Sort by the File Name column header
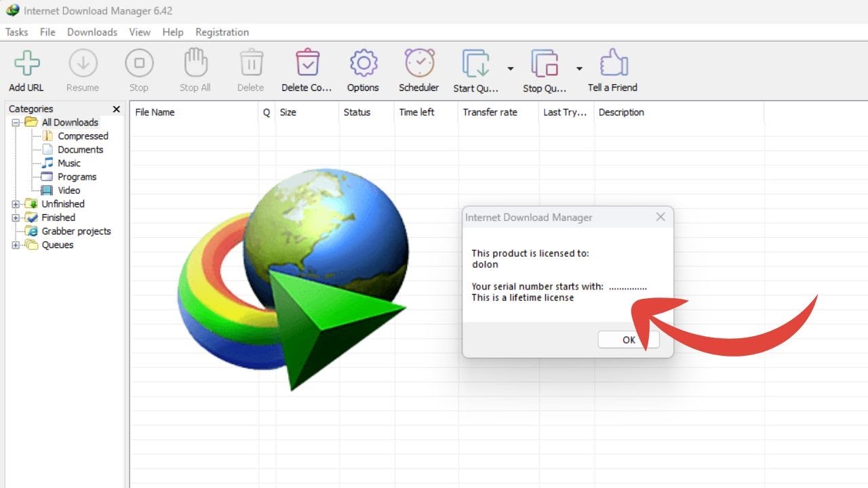Screen dimensions: 868x488 click(x=195, y=113)
